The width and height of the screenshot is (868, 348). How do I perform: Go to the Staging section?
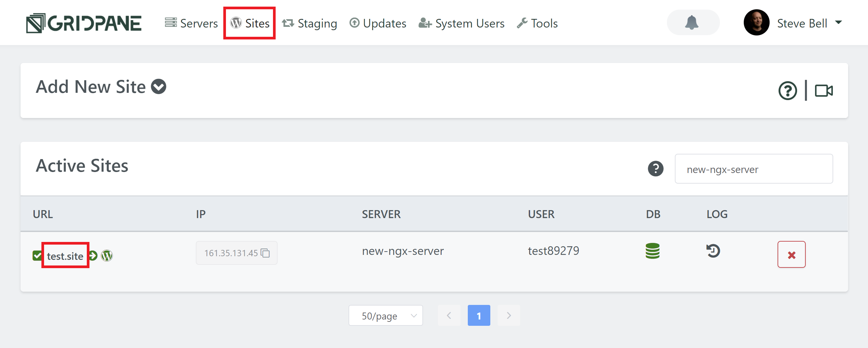click(x=309, y=23)
